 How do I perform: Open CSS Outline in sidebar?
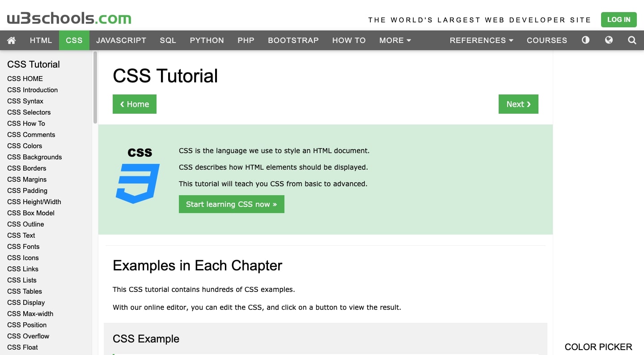(25, 224)
